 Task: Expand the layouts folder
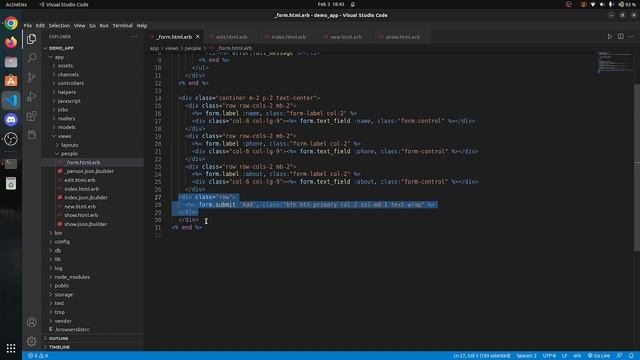click(69, 145)
